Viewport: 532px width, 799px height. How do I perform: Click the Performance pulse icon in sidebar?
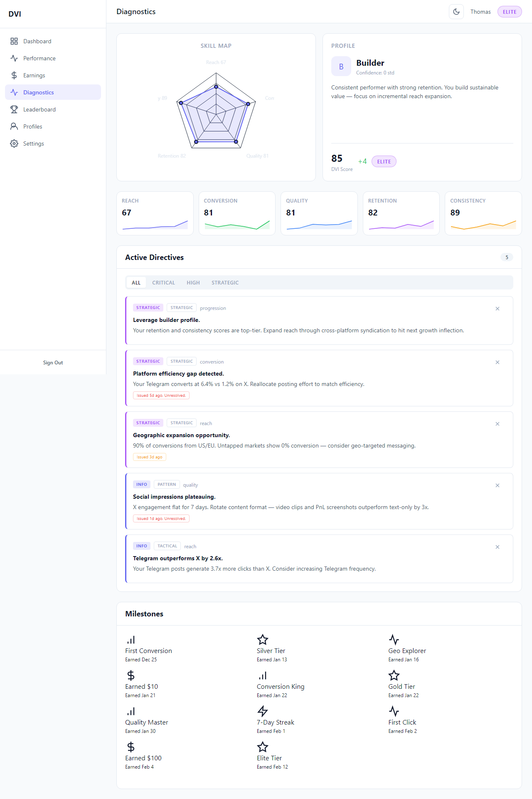coord(14,58)
